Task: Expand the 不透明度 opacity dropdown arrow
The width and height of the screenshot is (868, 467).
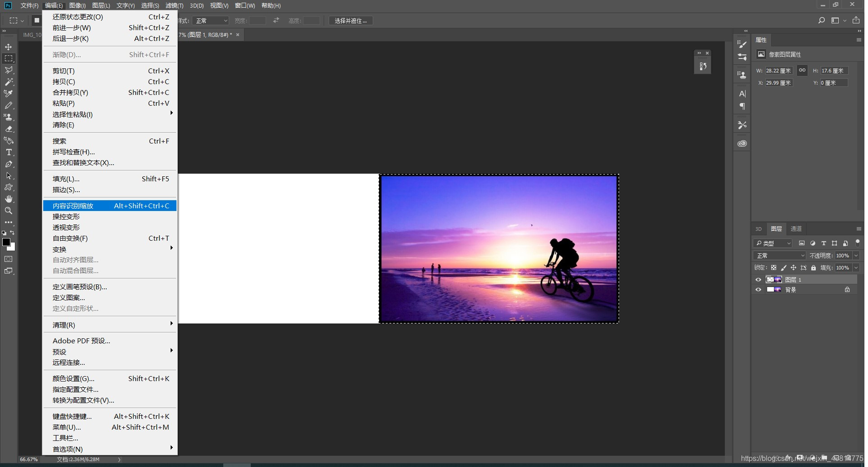Action: pyautogui.click(x=856, y=256)
